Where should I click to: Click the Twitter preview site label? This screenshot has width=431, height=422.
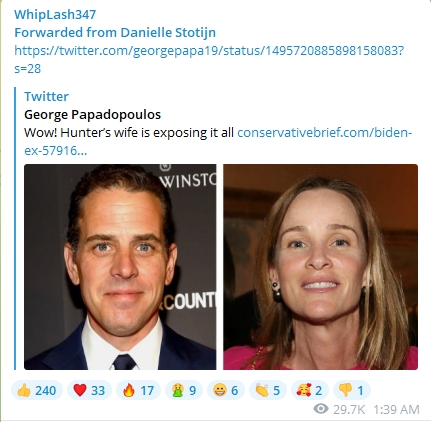[46, 96]
